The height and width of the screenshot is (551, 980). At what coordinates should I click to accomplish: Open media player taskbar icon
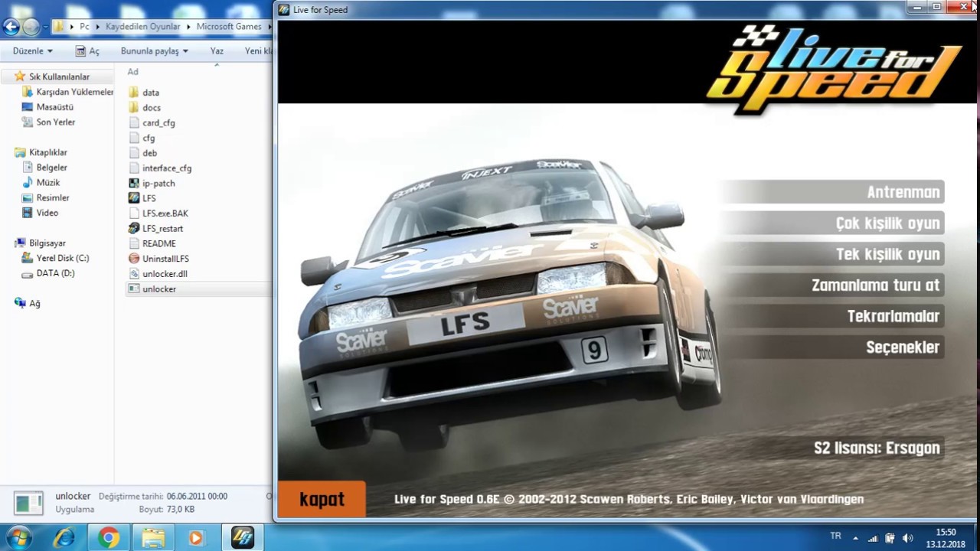coord(197,538)
